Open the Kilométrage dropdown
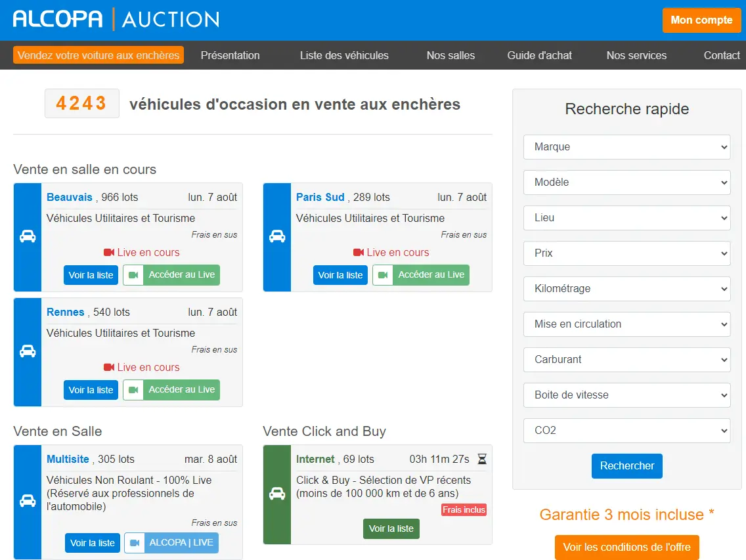This screenshot has height=560, width=746. tap(626, 289)
